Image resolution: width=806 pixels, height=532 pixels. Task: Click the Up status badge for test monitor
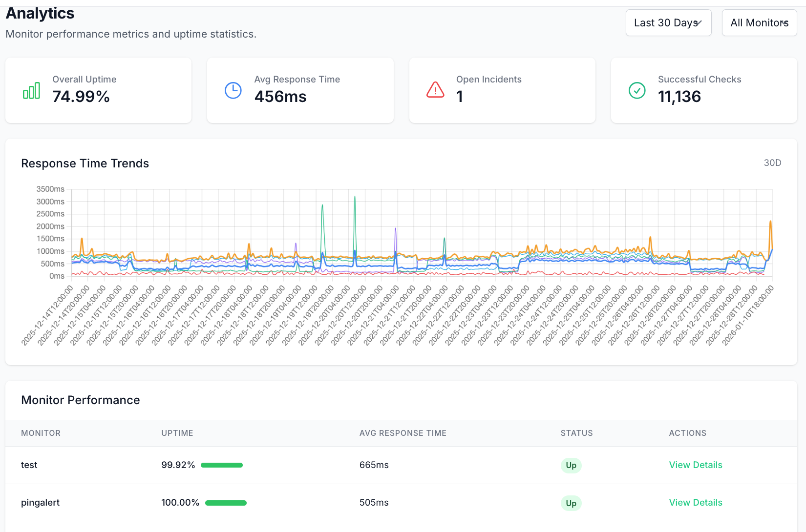(x=571, y=465)
